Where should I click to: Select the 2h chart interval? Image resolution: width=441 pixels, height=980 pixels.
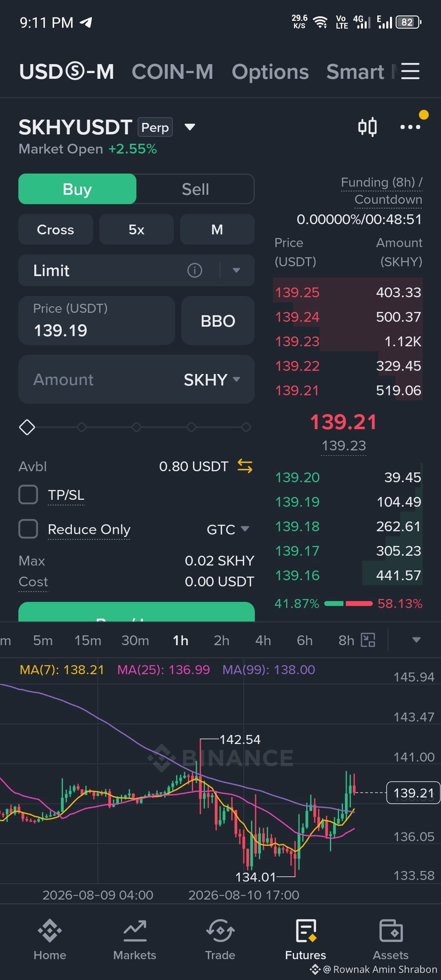(221, 640)
